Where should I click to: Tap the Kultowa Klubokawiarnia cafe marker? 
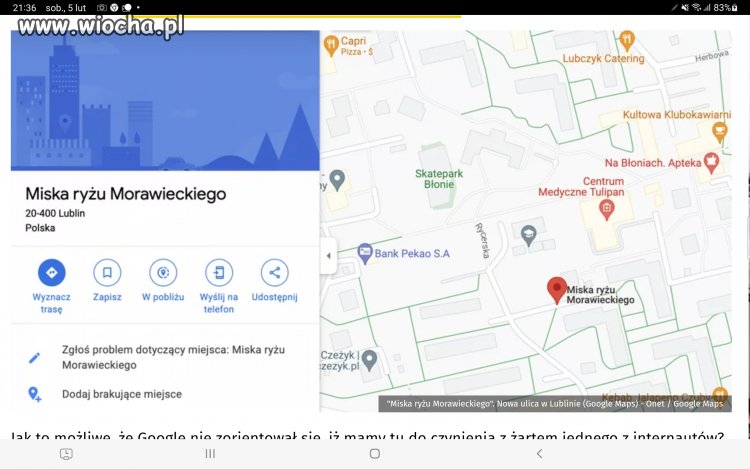click(719, 132)
